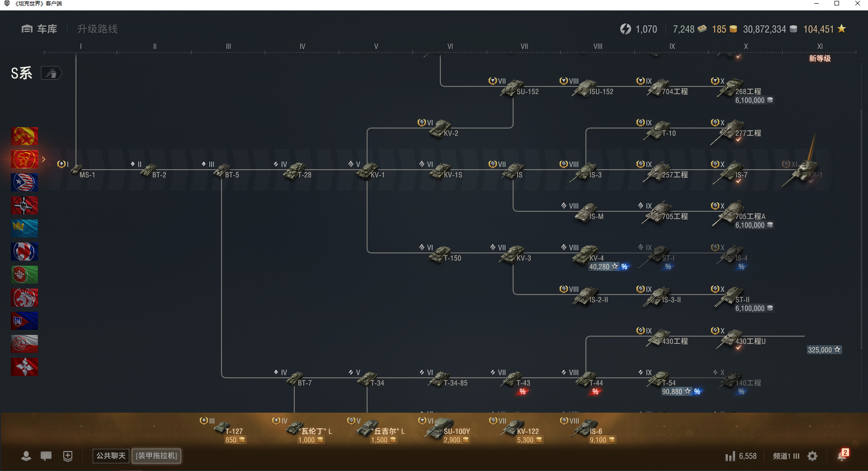Select premium IS-6 tank for 9,100 gold
Viewport: 868px width, 471px height.
point(593,431)
